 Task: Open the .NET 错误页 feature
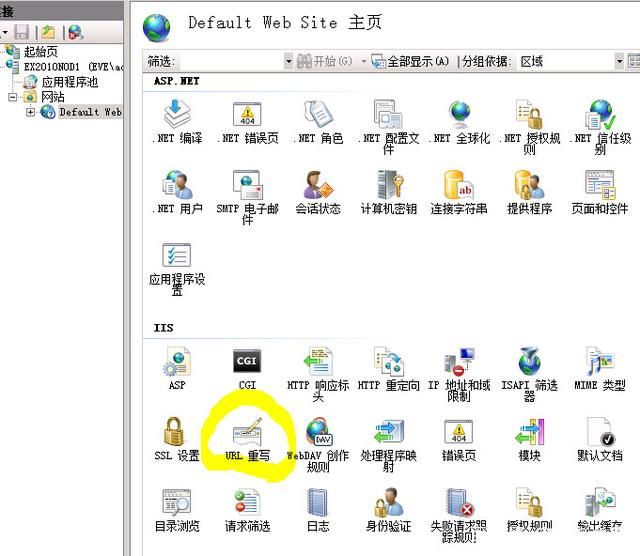click(247, 121)
